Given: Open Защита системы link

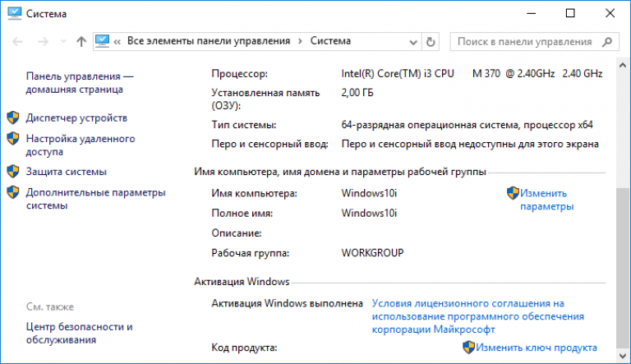Looking at the screenshot, I should coord(67,172).
